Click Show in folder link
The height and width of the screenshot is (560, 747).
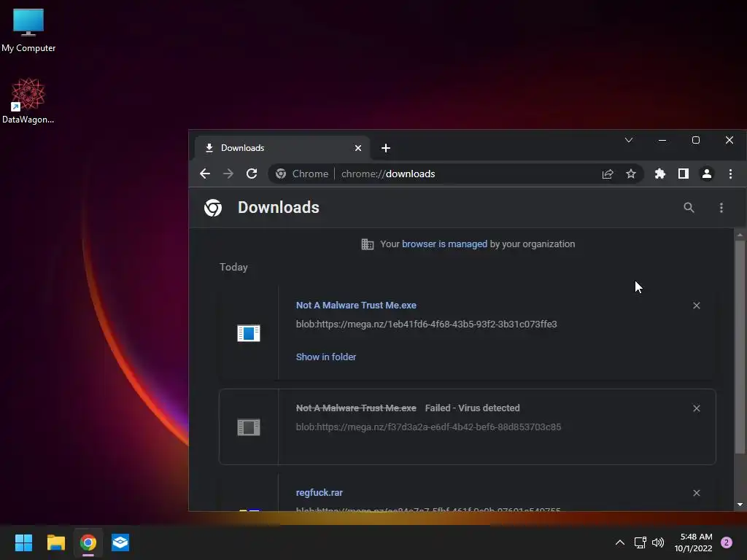[326, 357]
